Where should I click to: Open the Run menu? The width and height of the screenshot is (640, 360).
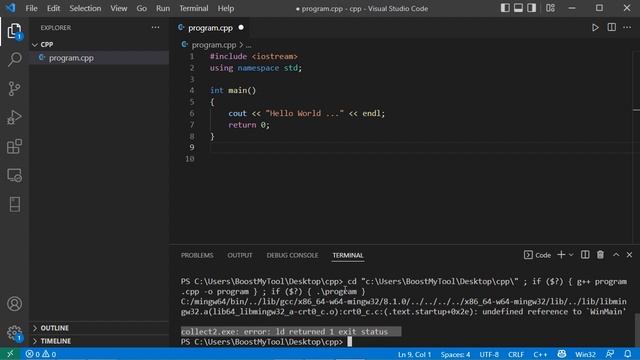163,8
